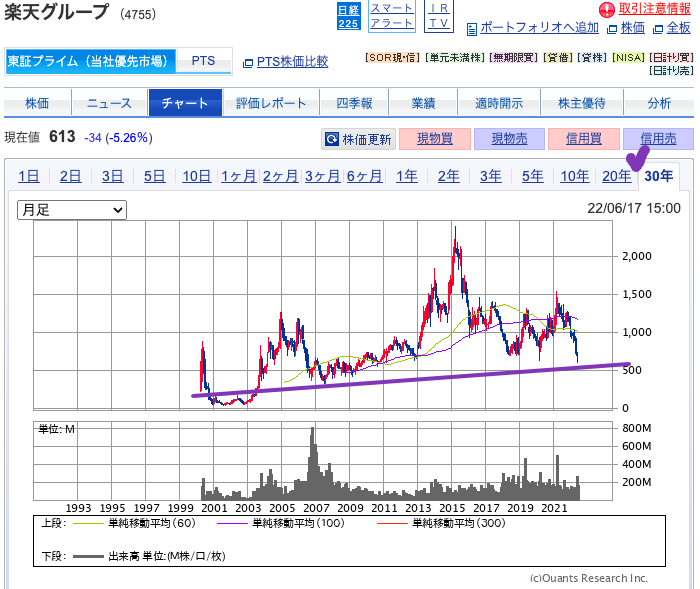Select the 10年 chart period

point(575,176)
